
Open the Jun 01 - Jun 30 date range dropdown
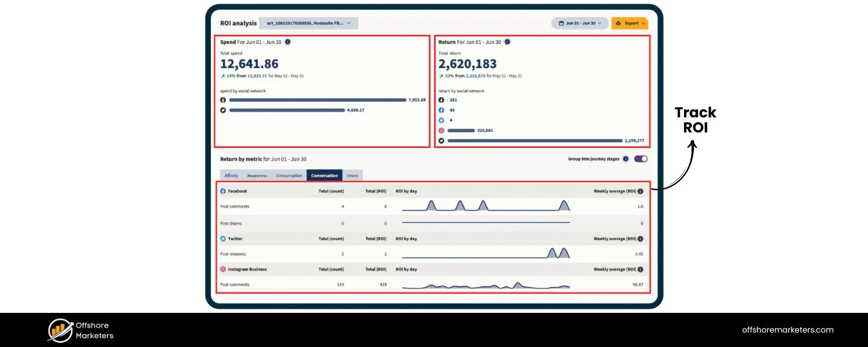click(x=580, y=23)
